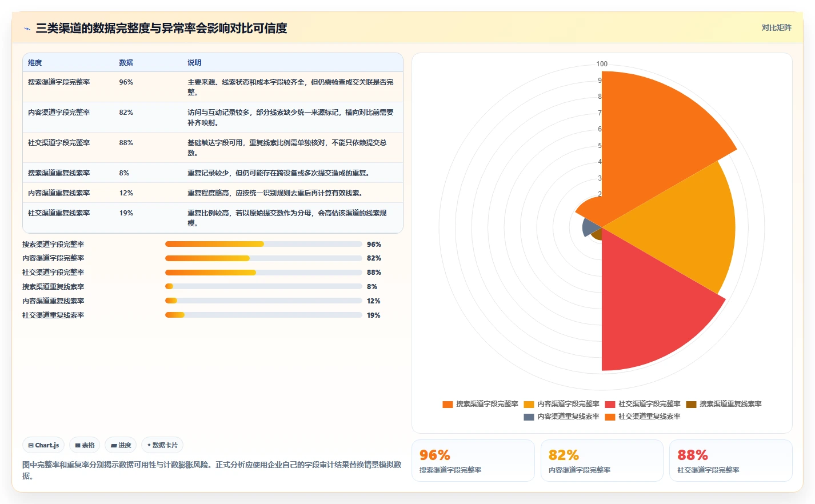Select table cell 内容渠道重复线索率
This screenshot has width=815, height=504.
pos(59,193)
